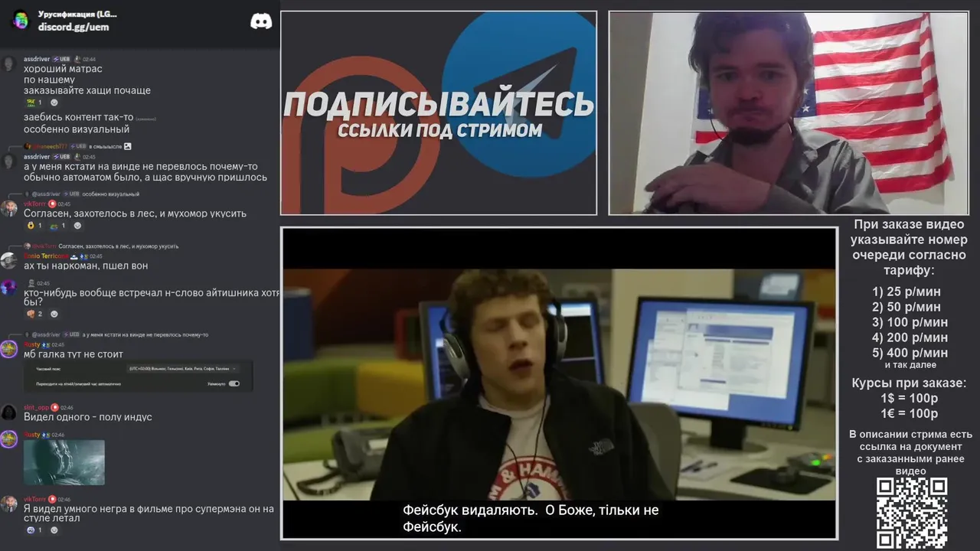The image size is (980, 551).
Task: Click vikTorrr's red badge at 02:45
Action: [53, 204]
